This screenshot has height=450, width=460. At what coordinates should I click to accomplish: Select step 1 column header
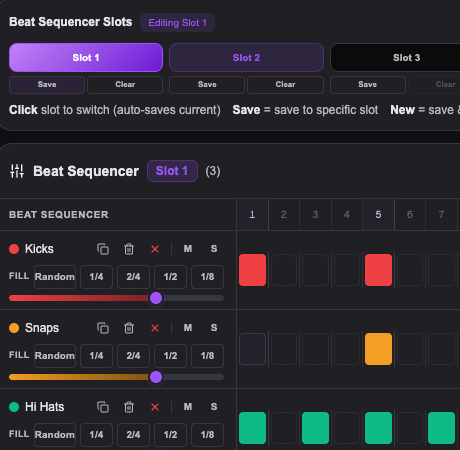coord(252,215)
